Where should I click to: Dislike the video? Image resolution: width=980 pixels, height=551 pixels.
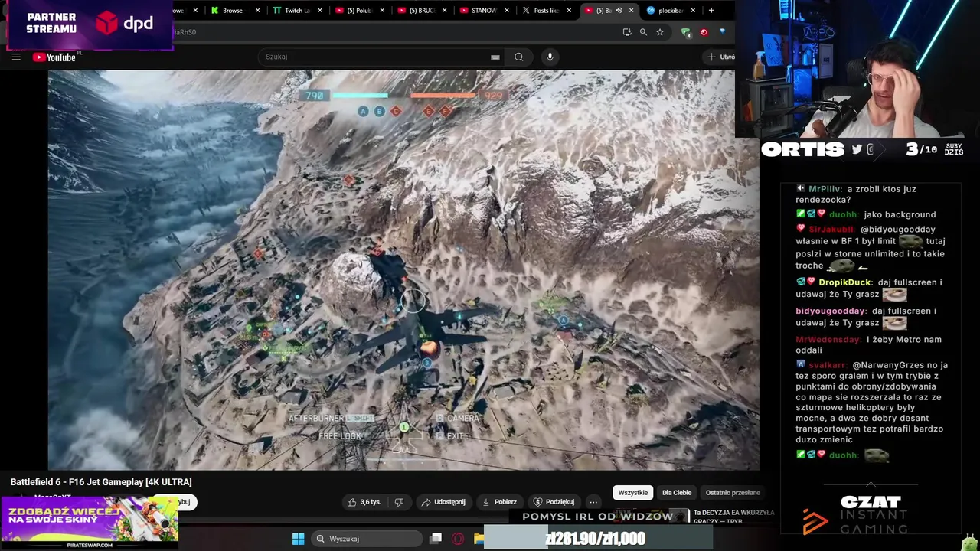click(399, 502)
